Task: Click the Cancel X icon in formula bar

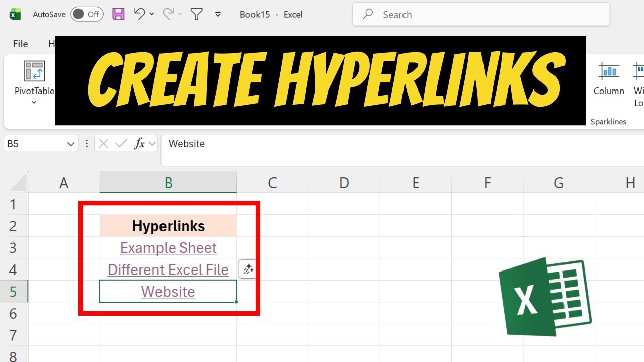Action: coord(103,144)
